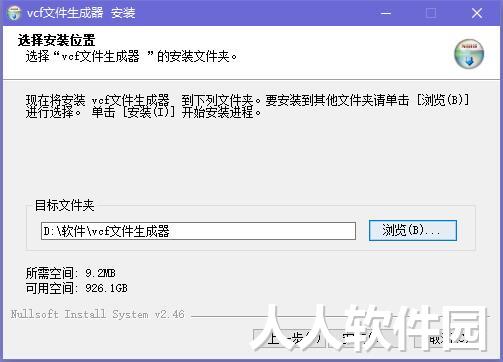Click the Browse (浏览(B)...) button
The width and height of the screenshot is (503, 362).
[413, 230]
